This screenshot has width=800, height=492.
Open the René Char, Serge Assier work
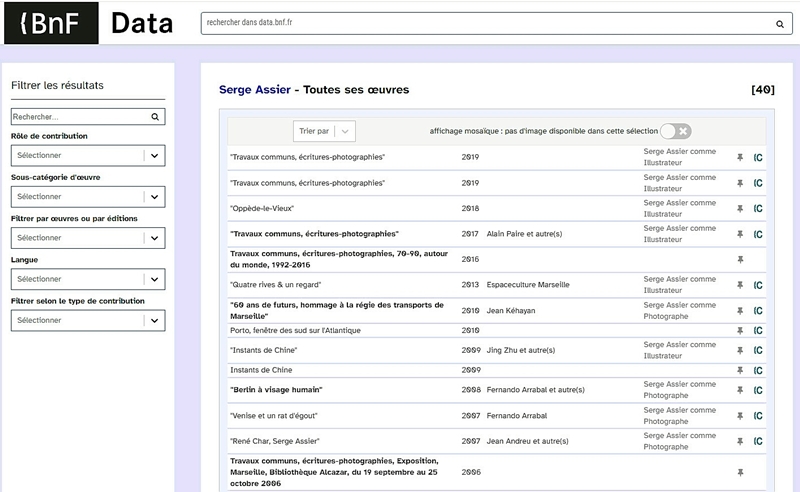tap(274, 441)
